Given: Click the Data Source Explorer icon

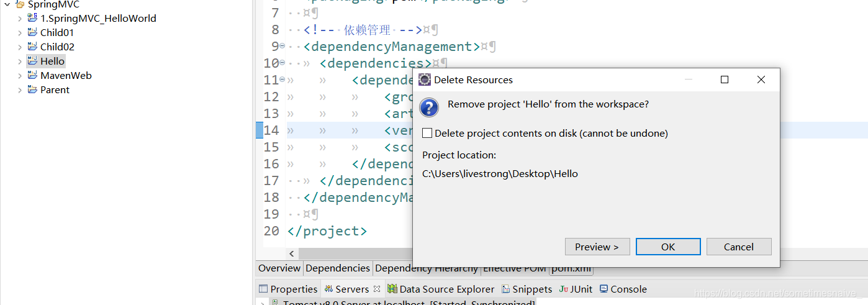Looking at the screenshot, I should click(x=392, y=289).
